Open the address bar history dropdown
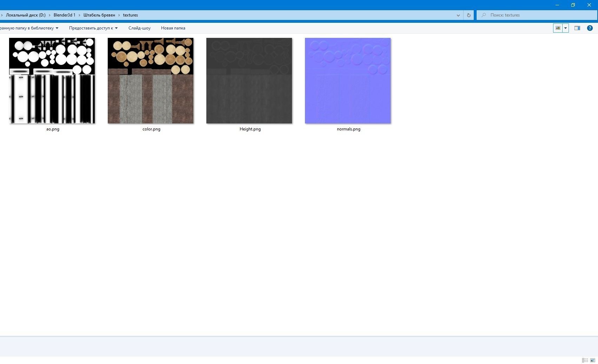This screenshot has width=598, height=364. [458, 15]
